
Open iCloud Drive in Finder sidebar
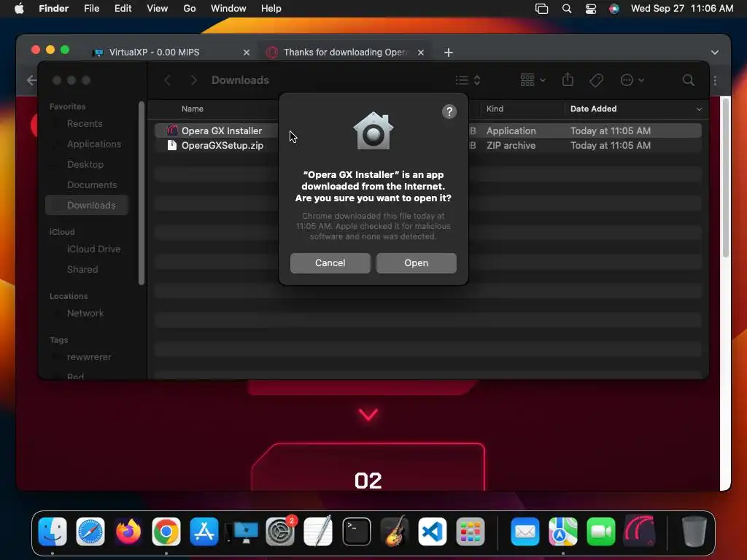pyautogui.click(x=93, y=249)
